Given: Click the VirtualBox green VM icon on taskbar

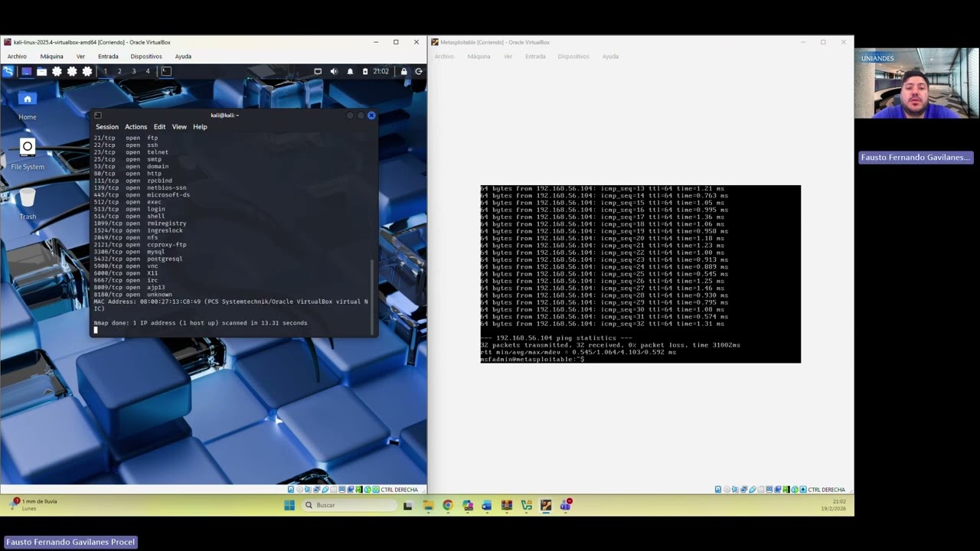Looking at the screenshot, I should (x=526, y=505).
